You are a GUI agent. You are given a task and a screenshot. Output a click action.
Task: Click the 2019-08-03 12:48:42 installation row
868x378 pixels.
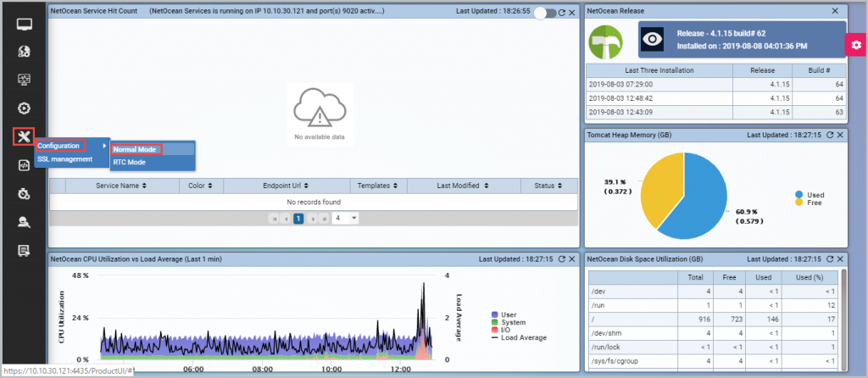coord(716,98)
